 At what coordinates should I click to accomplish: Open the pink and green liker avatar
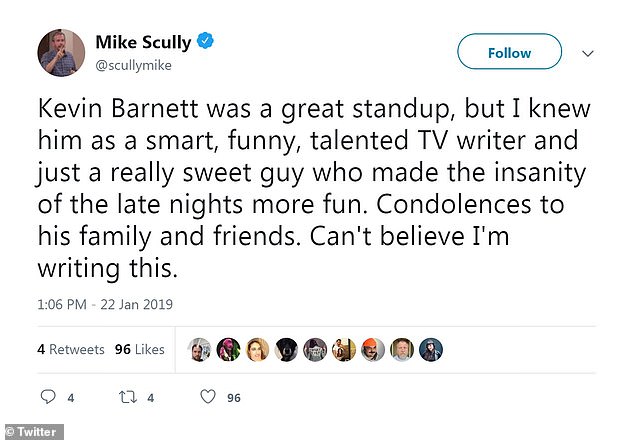tap(228, 349)
